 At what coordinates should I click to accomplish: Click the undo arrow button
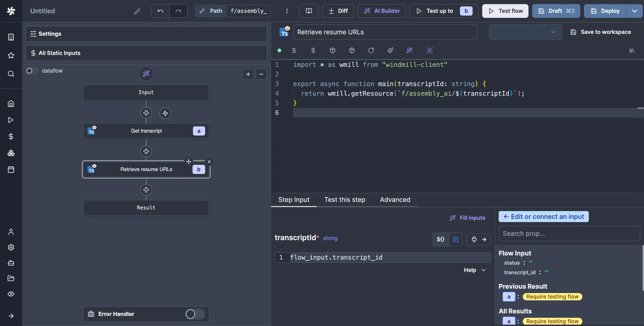[160, 11]
